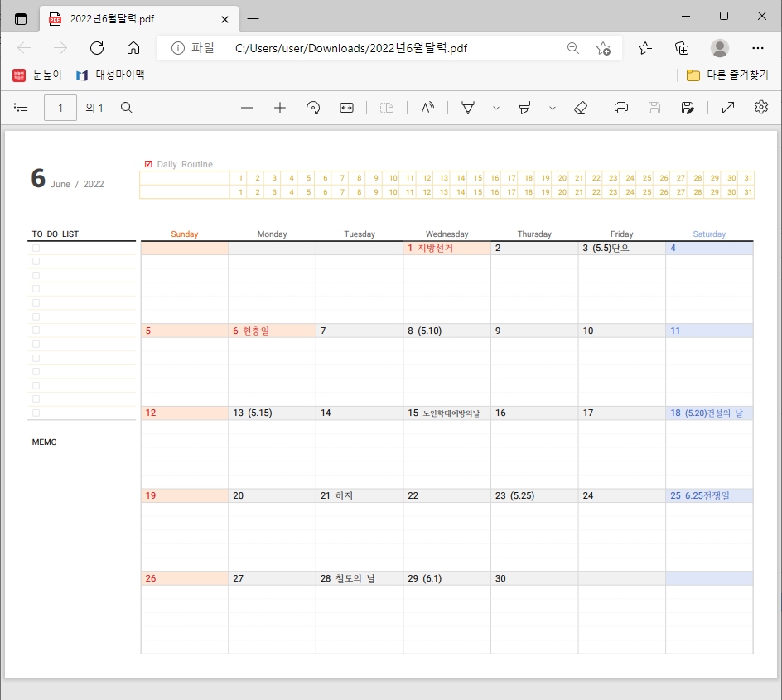Image resolution: width=782 pixels, height=700 pixels.
Task: Refresh the page
Action: (97, 48)
